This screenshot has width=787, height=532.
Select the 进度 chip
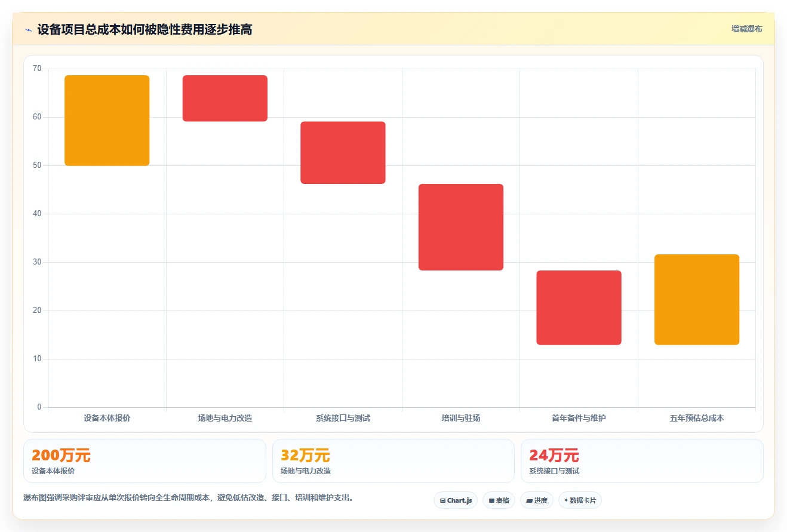(x=537, y=500)
